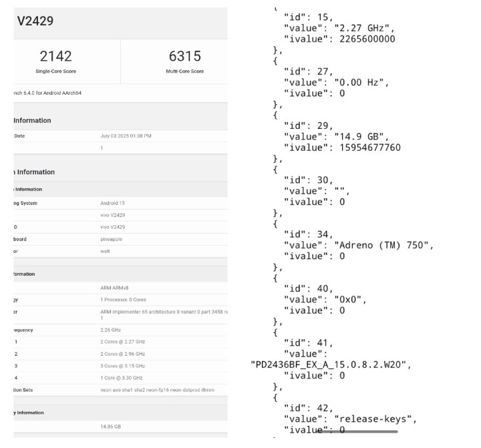The image size is (481, 448).
Task: Select the 6315 Multi-Core Score
Action: tap(184, 56)
